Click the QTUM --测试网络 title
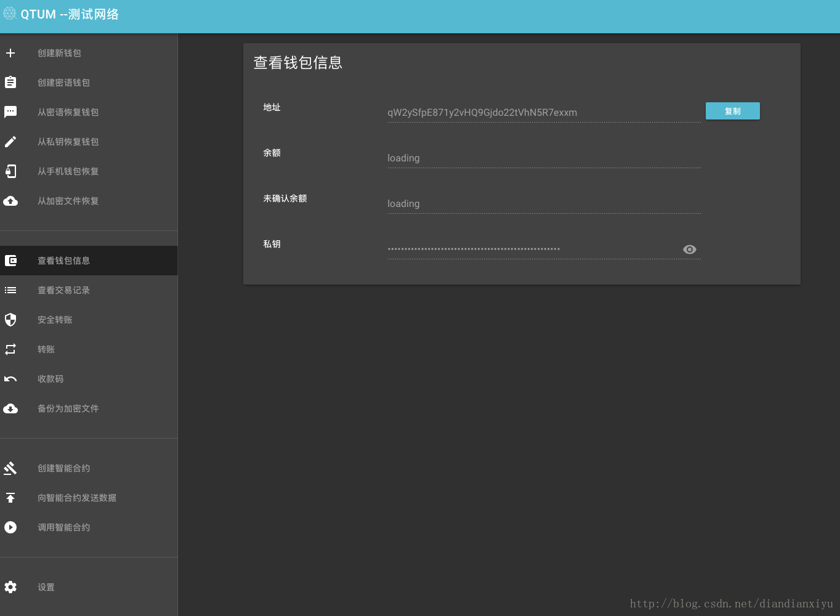The height and width of the screenshot is (616, 840). coord(70,14)
